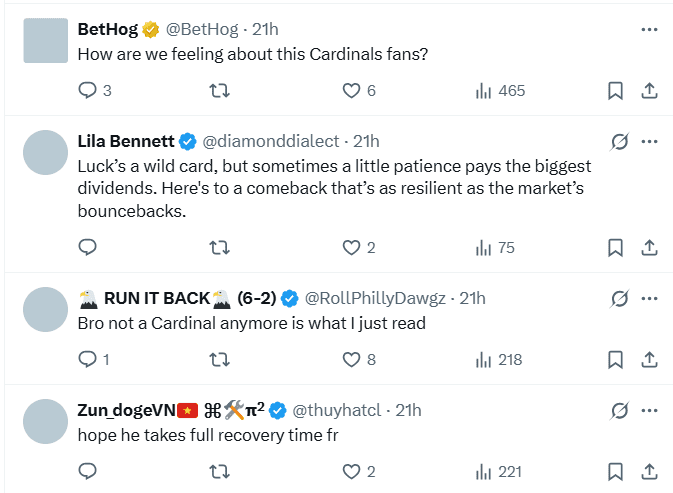Bookmark Zun_dogeVN's tweet
The width and height of the screenshot is (673, 493).
tap(616, 471)
